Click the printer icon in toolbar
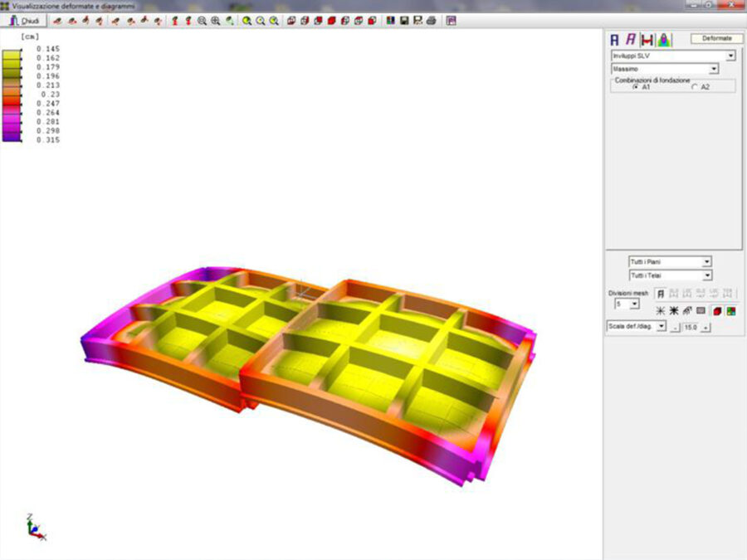This screenshot has height=560, width=747. [431, 21]
